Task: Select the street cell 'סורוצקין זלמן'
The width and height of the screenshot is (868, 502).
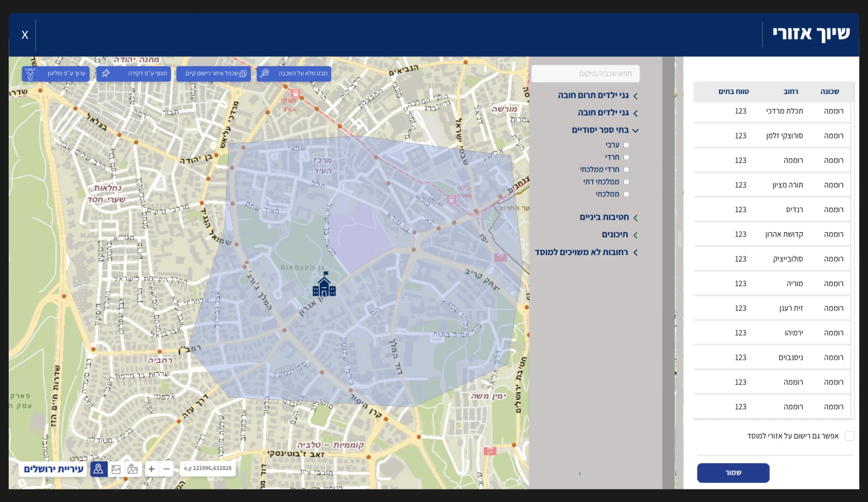Action: point(784,136)
